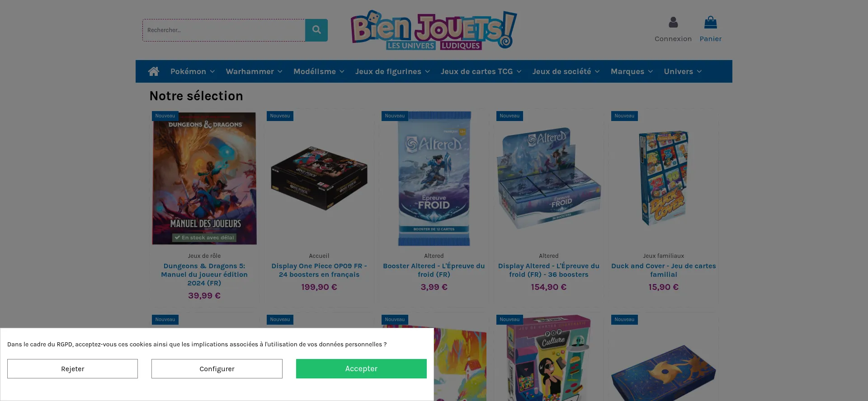
Task: Reject cookies with the Rejeter button
Action: pyautogui.click(x=72, y=369)
